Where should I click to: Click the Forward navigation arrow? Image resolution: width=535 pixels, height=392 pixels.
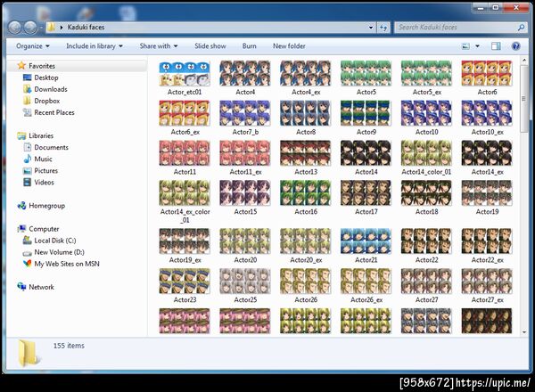pyautogui.click(x=30, y=28)
